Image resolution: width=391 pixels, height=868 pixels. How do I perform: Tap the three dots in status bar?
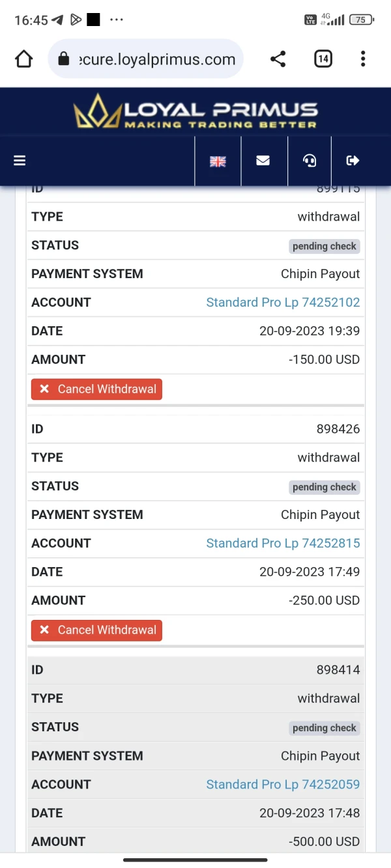(x=117, y=20)
